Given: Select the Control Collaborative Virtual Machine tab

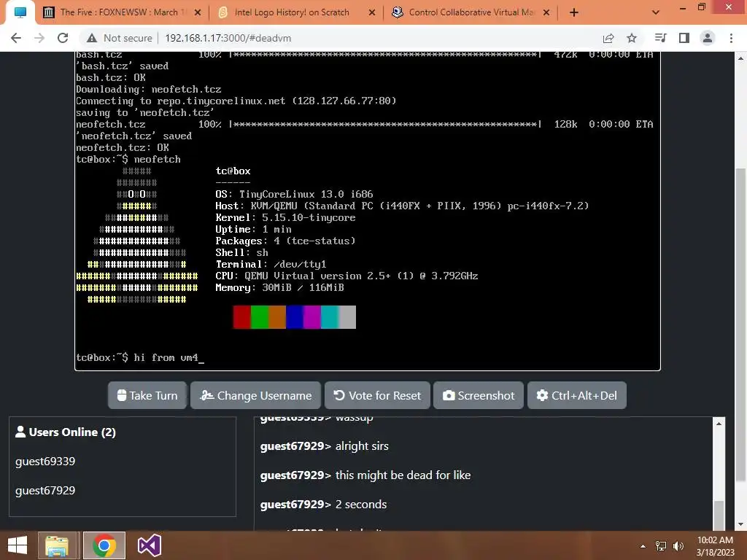Looking at the screenshot, I should point(471,12).
